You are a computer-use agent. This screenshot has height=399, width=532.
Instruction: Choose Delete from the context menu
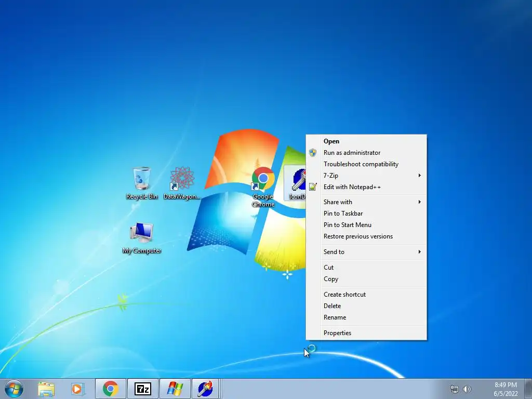[366, 306]
